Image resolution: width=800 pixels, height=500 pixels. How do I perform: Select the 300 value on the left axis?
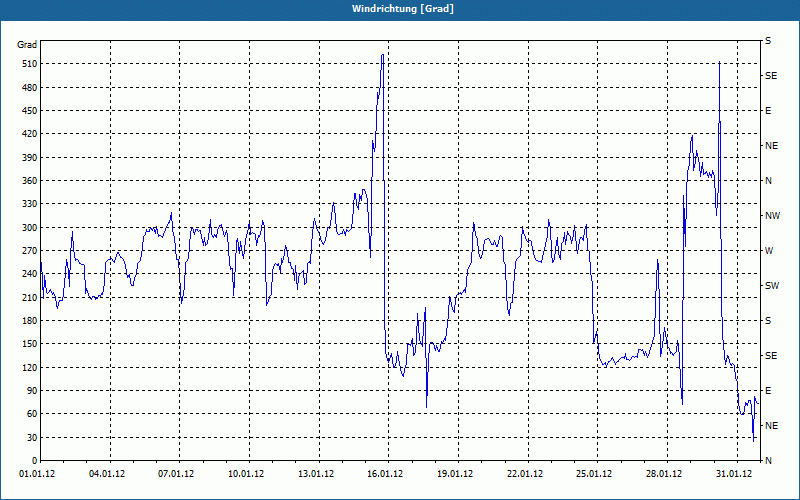click(x=30, y=228)
